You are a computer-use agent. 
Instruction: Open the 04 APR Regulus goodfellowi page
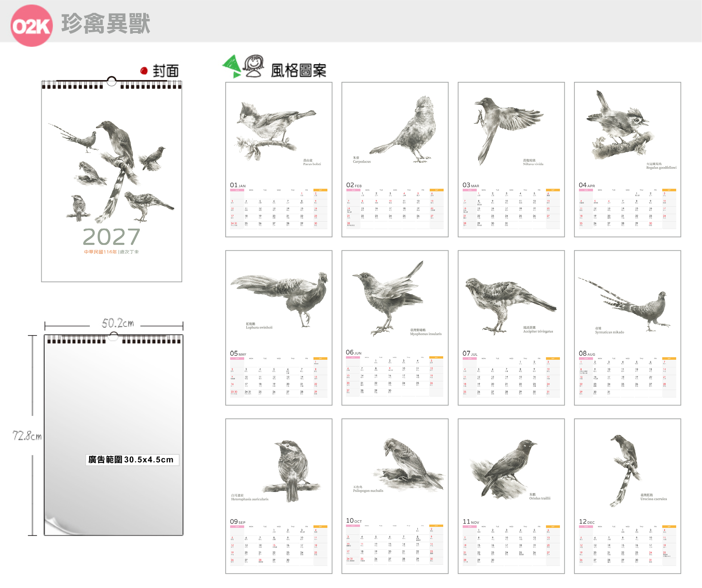(628, 160)
